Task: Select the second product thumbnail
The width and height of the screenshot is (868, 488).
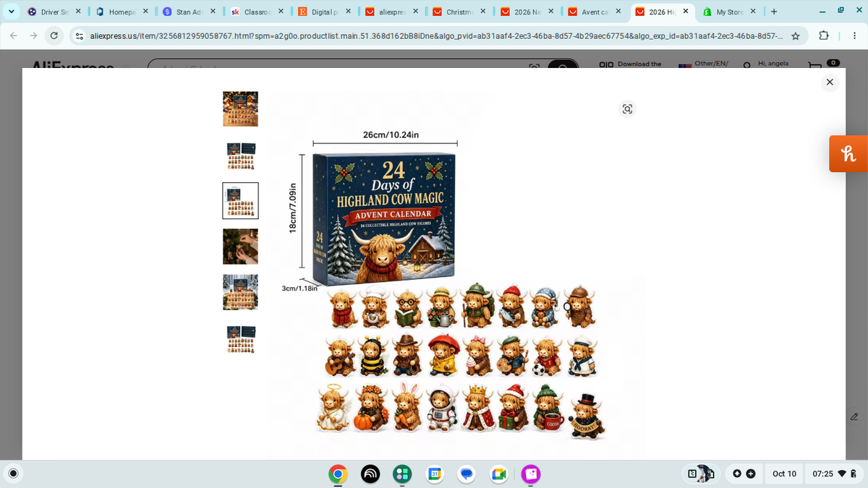Action: click(240, 155)
